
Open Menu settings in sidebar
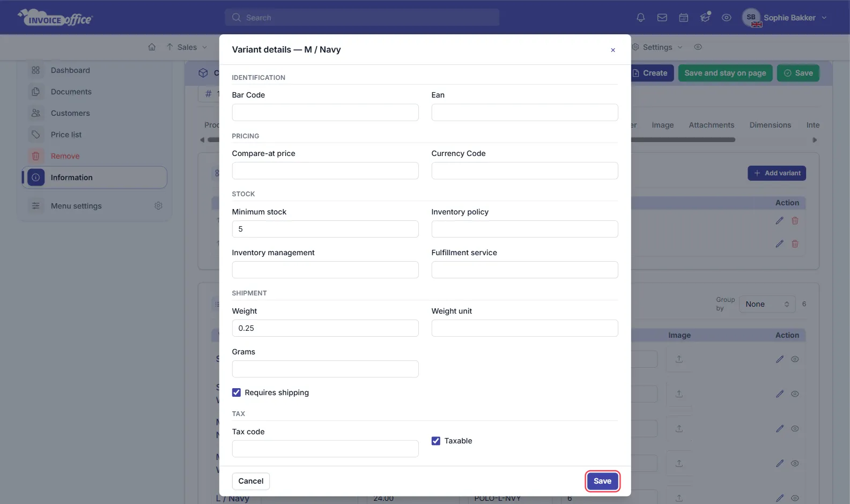pos(76,206)
